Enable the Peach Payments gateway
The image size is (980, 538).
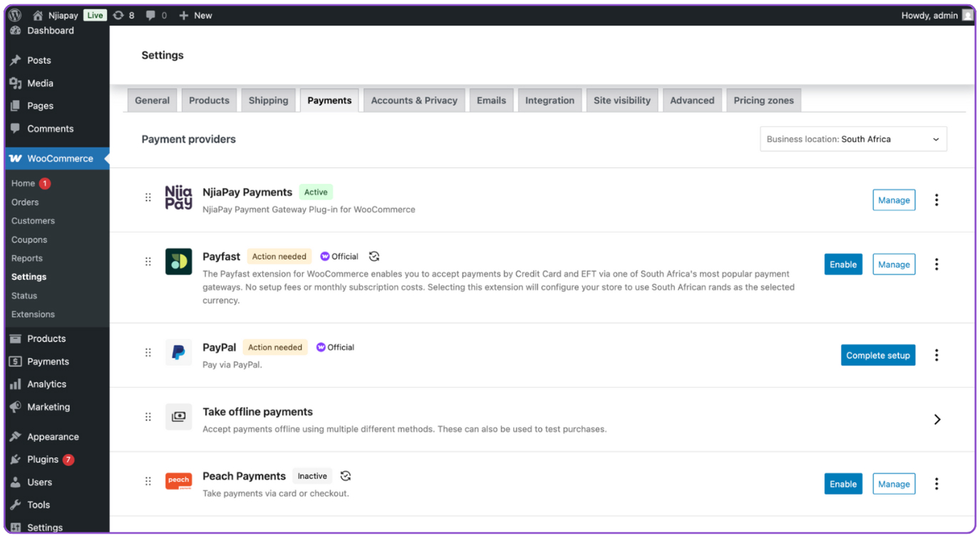843,484
